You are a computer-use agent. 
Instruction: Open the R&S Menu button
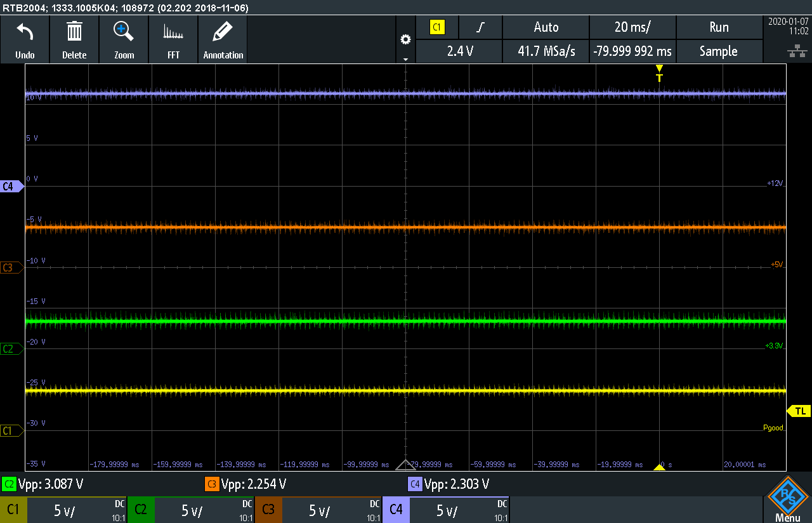coord(787,499)
